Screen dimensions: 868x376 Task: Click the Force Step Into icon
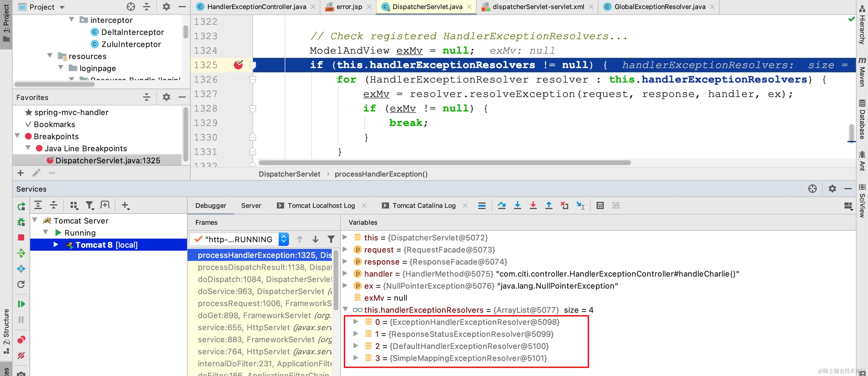[x=533, y=205]
